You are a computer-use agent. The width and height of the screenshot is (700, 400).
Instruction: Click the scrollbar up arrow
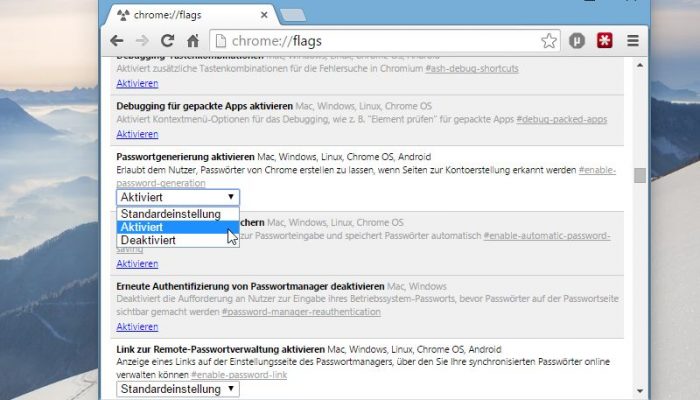click(640, 65)
